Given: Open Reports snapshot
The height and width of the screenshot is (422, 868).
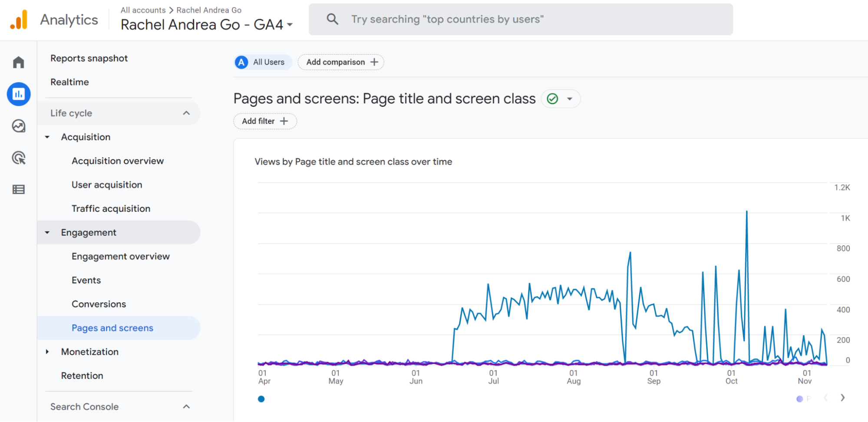Looking at the screenshot, I should (x=89, y=58).
